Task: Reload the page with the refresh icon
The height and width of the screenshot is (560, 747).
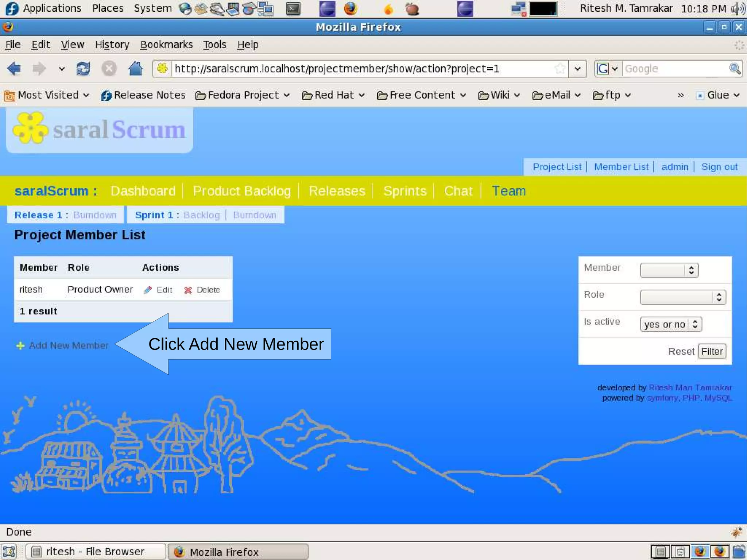Action: click(83, 68)
